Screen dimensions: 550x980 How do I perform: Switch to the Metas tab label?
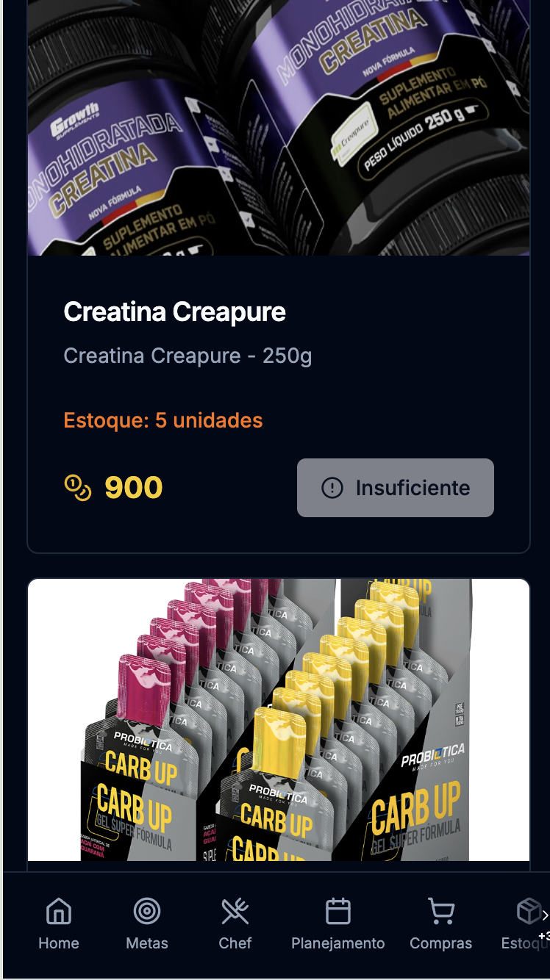(x=147, y=943)
